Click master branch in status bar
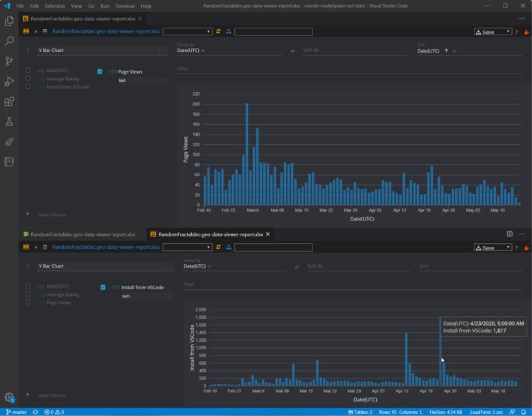Viewport: 532px width, 416px height. [x=17, y=412]
